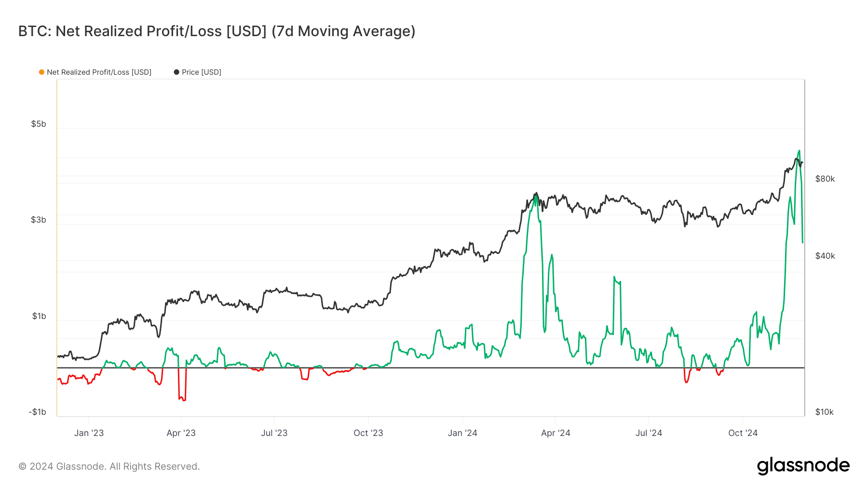Screen dimensions: 868x488
Task: Select the Oct '24 date tick label
Action: [743, 433]
